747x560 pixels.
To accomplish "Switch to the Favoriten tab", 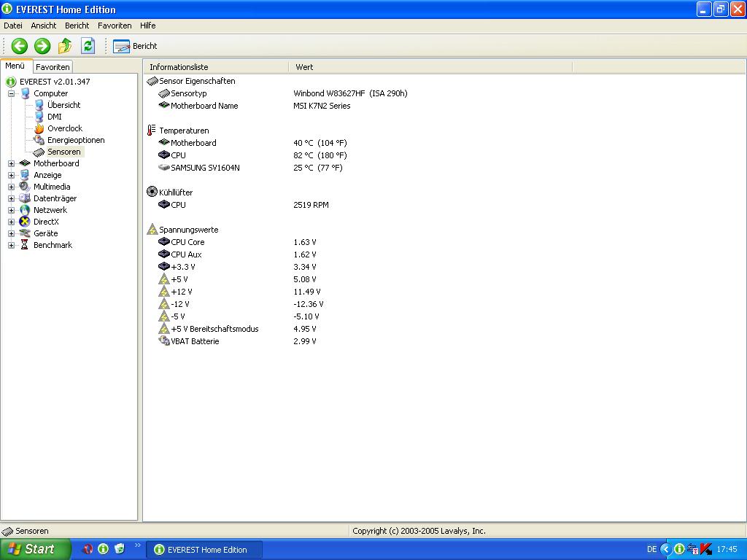I will pos(53,67).
